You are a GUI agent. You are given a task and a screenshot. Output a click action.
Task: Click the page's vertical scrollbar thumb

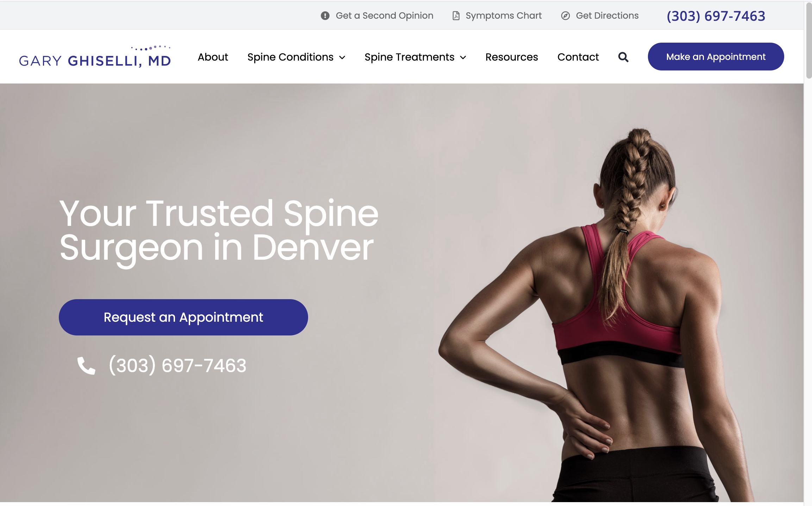(808, 41)
